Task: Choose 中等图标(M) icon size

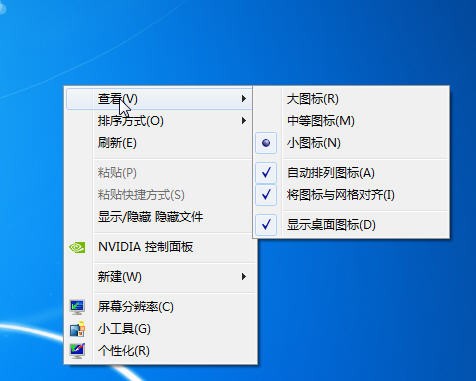Action: click(351, 121)
